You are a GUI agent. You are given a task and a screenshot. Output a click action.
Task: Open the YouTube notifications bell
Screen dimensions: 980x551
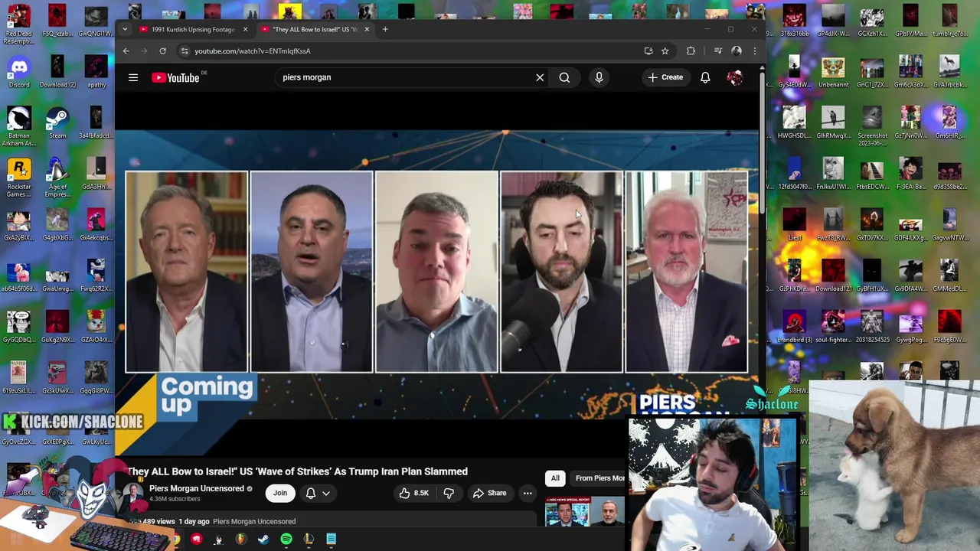(x=705, y=77)
